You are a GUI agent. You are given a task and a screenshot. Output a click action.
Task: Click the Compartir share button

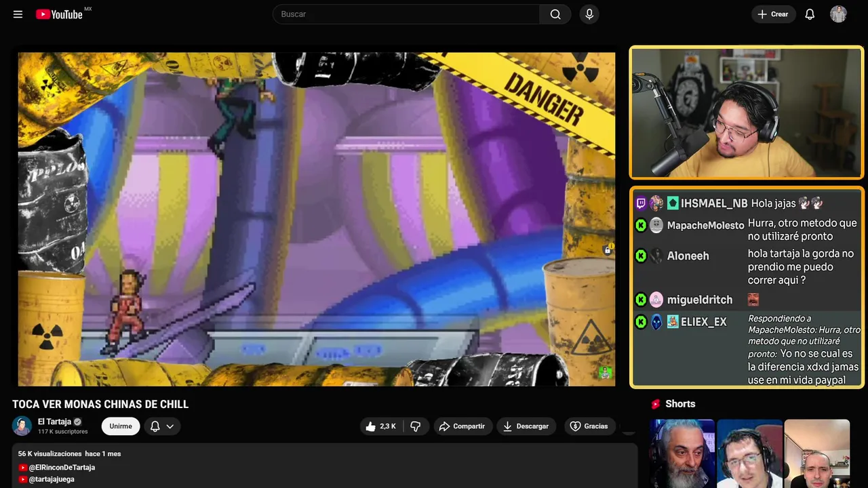[462, 426]
